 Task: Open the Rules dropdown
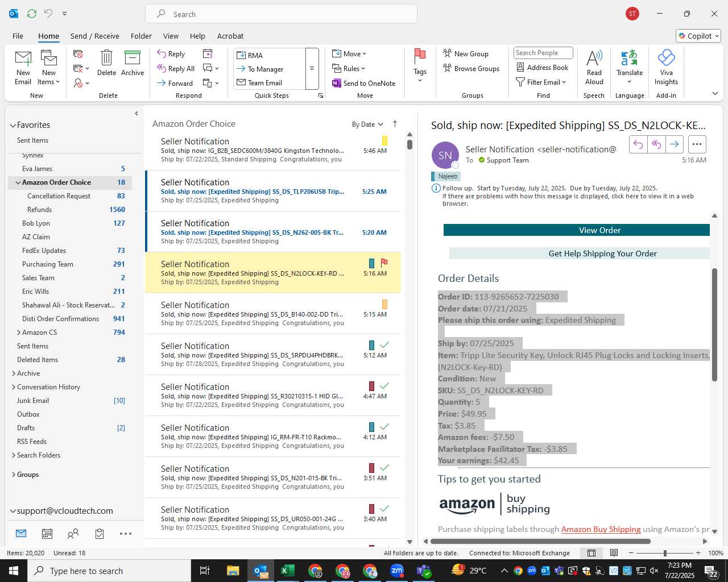[349, 69]
